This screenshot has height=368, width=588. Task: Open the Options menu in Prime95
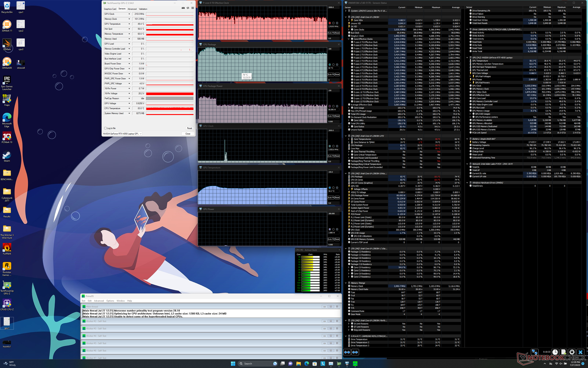pos(110,301)
